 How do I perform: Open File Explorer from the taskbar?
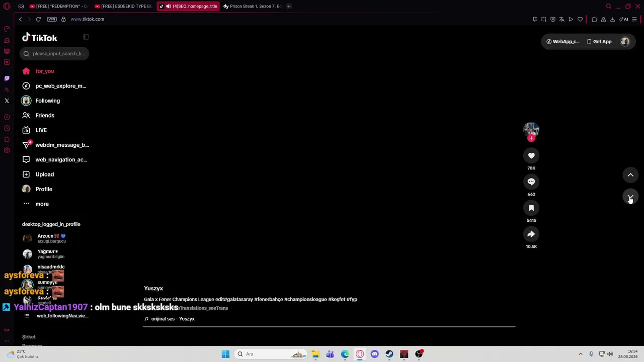pyautogui.click(x=315, y=354)
